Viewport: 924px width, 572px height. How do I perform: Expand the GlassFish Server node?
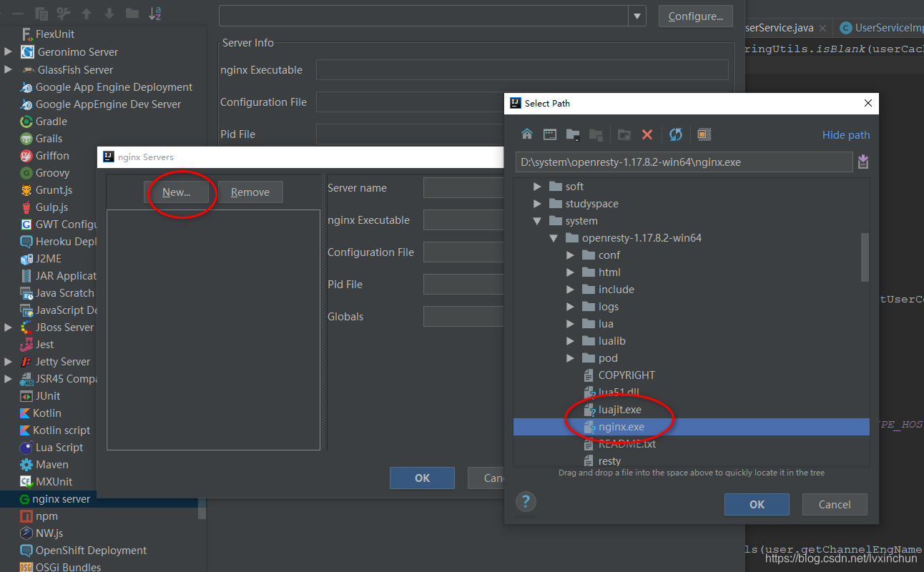8,70
